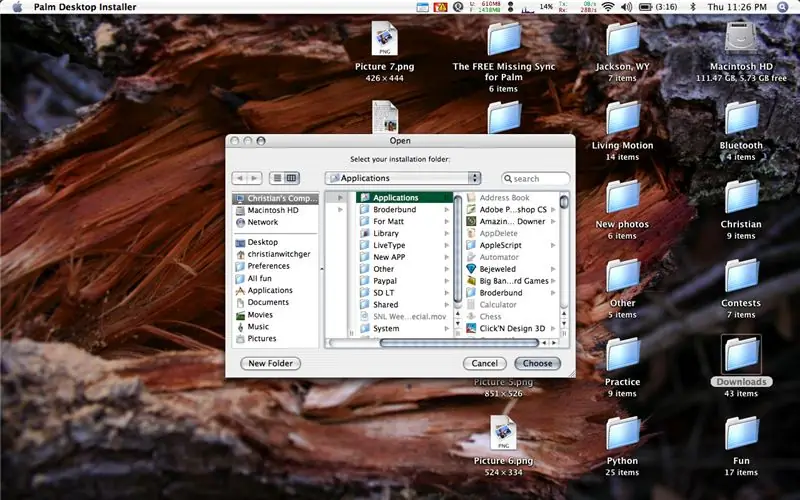Select the System folder

click(x=404, y=328)
